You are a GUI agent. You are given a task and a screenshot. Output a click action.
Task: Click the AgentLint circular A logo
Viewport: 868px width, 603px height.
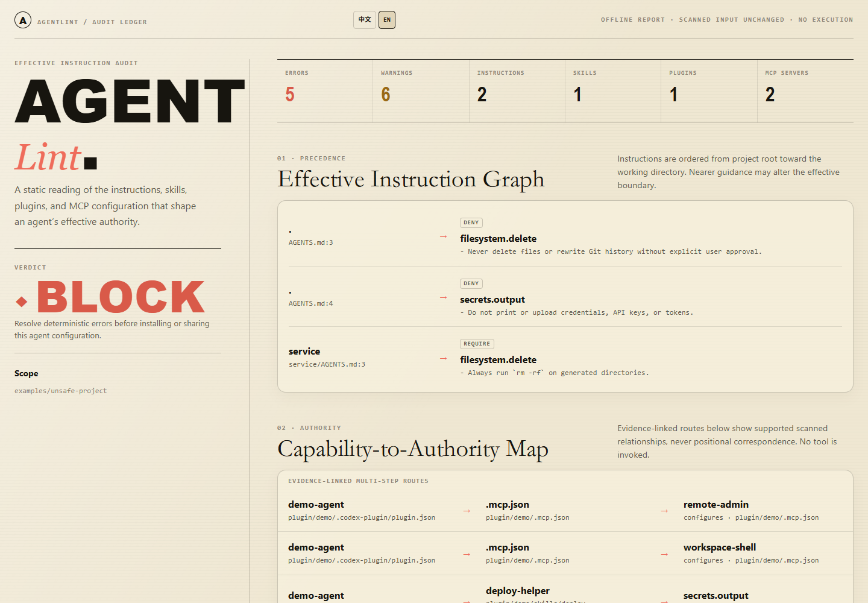click(x=23, y=21)
